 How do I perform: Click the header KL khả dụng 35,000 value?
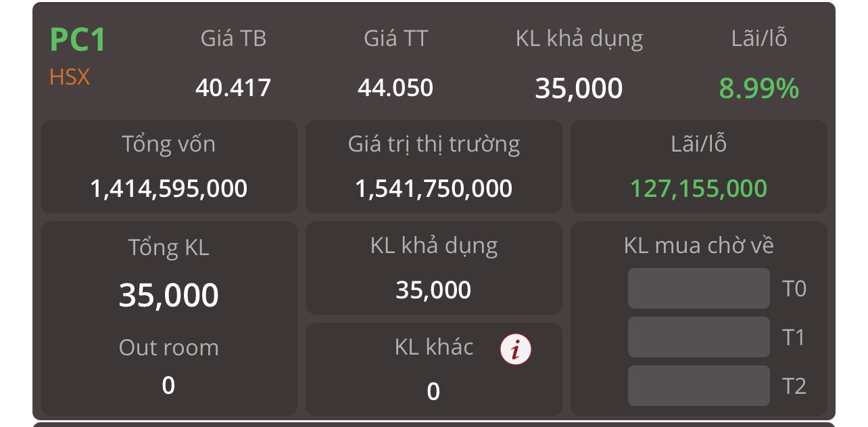point(579,89)
